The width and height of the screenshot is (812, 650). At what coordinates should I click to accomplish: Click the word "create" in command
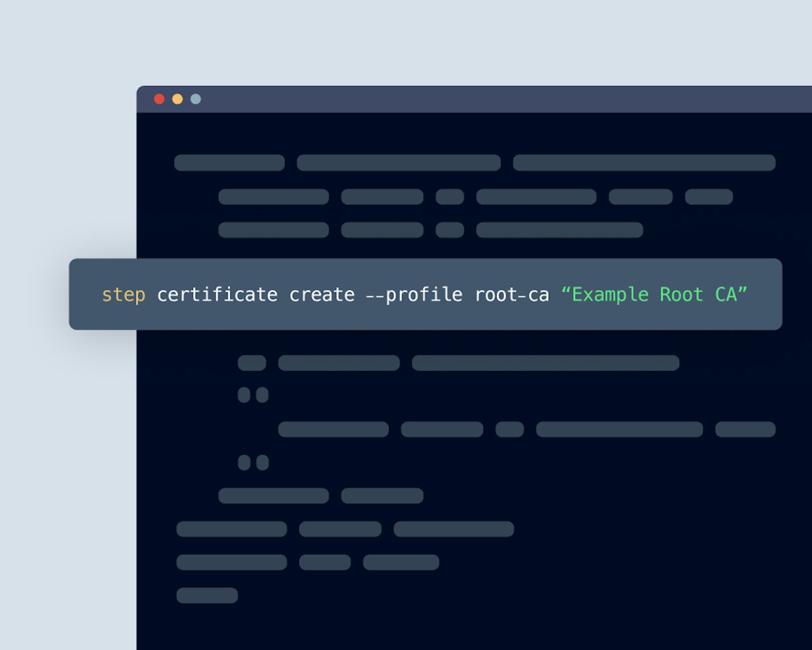[322, 295]
